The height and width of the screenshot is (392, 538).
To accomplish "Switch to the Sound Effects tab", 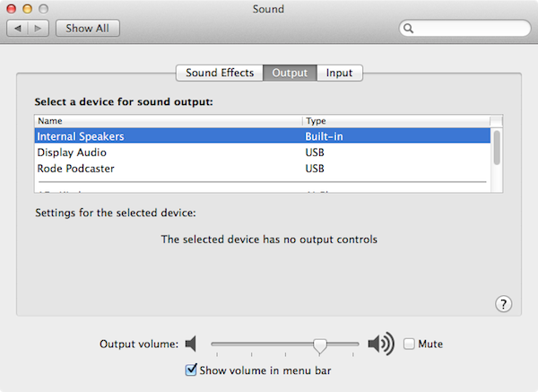I will (220, 73).
